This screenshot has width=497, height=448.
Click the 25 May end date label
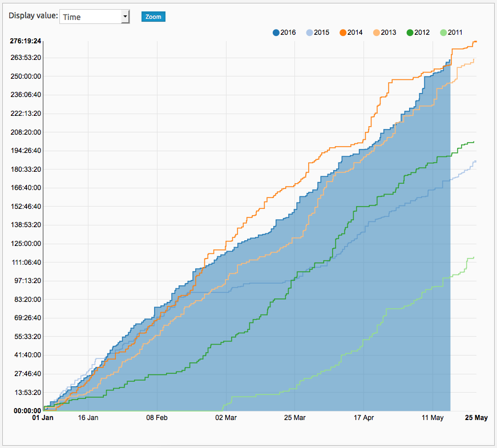coord(475,418)
